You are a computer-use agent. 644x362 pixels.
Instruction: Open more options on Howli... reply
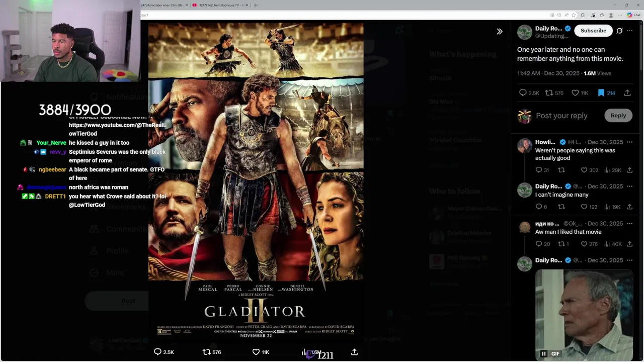[629, 142]
